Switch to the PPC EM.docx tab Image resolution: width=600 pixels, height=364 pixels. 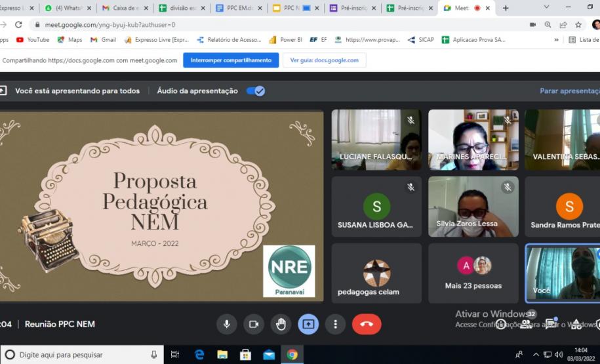point(240,8)
